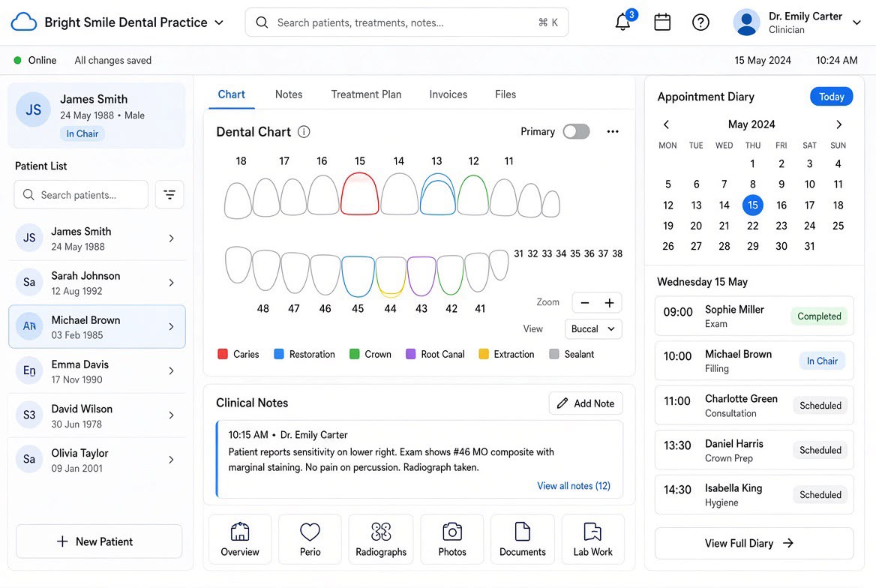Zoom in the dental chart
The image size is (876, 588).
pos(610,303)
